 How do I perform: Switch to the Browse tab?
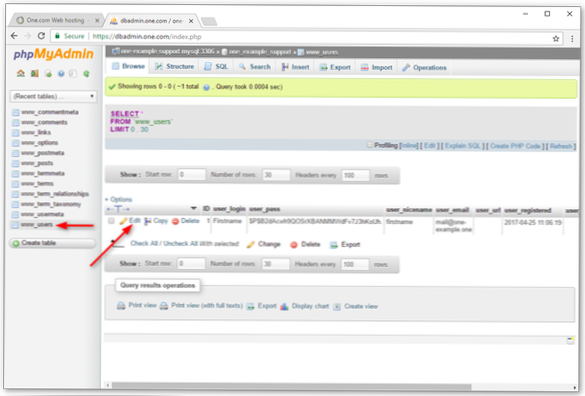tap(128, 66)
